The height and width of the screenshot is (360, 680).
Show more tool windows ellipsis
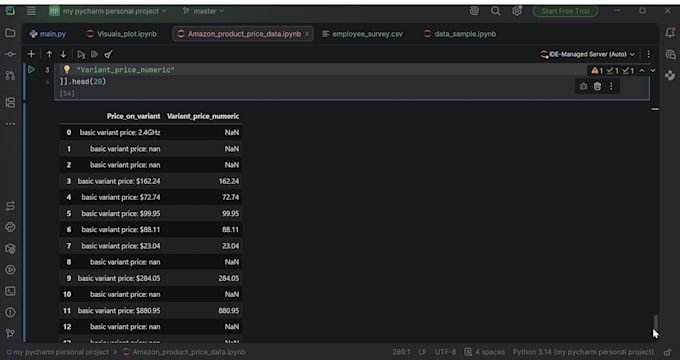[x=10, y=124]
